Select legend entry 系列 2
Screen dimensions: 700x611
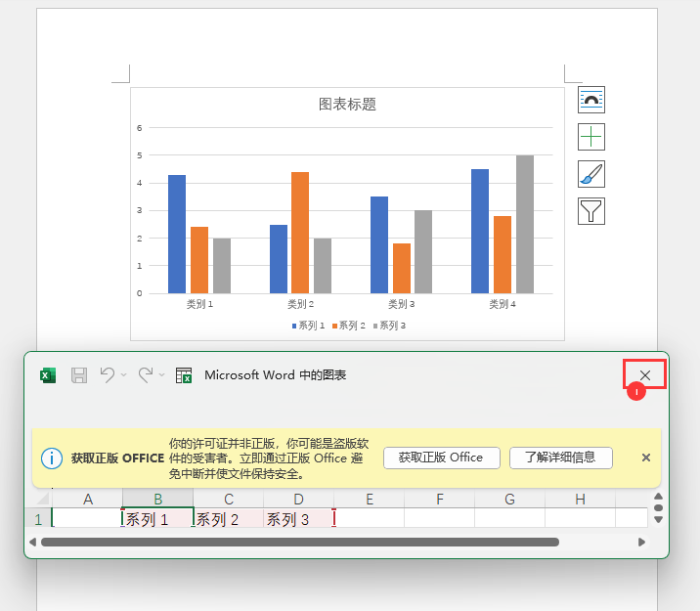[349, 326]
